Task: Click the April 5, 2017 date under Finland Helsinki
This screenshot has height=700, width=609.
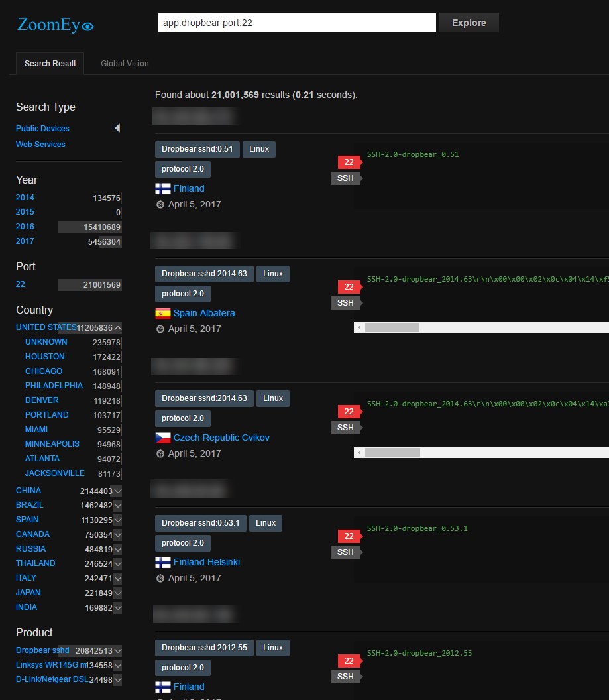Action: click(195, 578)
